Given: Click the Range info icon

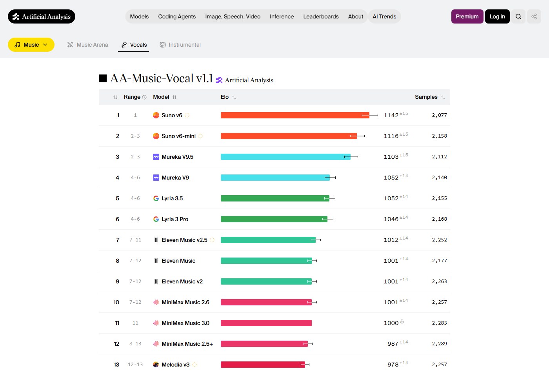Looking at the screenshot, I should (144, 97).
